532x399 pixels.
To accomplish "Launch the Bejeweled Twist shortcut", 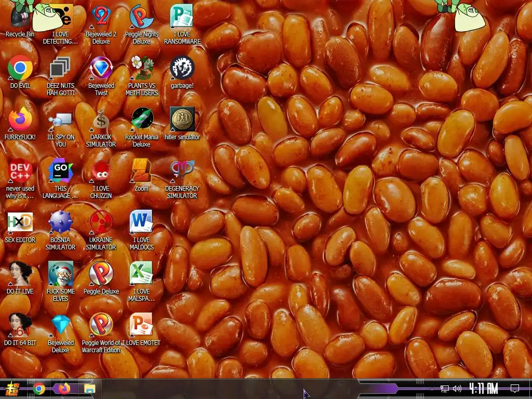I will point(101,75).
